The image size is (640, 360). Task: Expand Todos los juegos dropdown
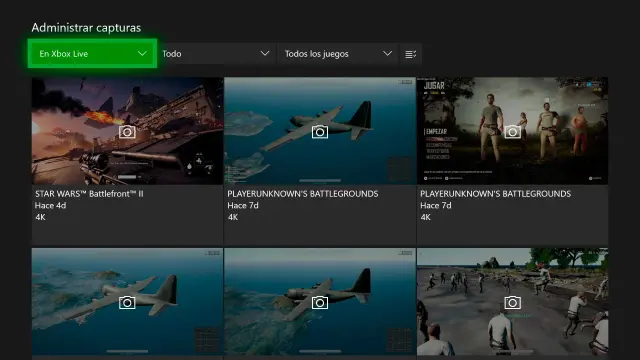click(x=338, y=53)
